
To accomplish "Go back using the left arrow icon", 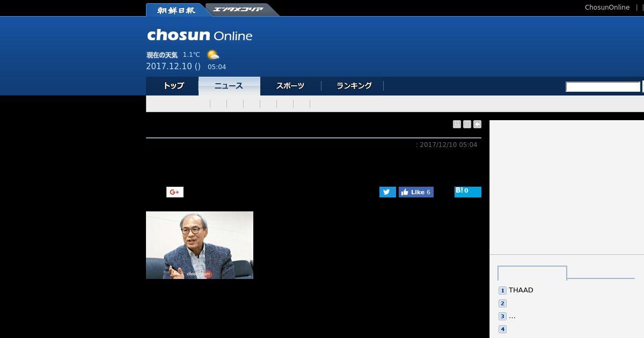I will 477,124.
